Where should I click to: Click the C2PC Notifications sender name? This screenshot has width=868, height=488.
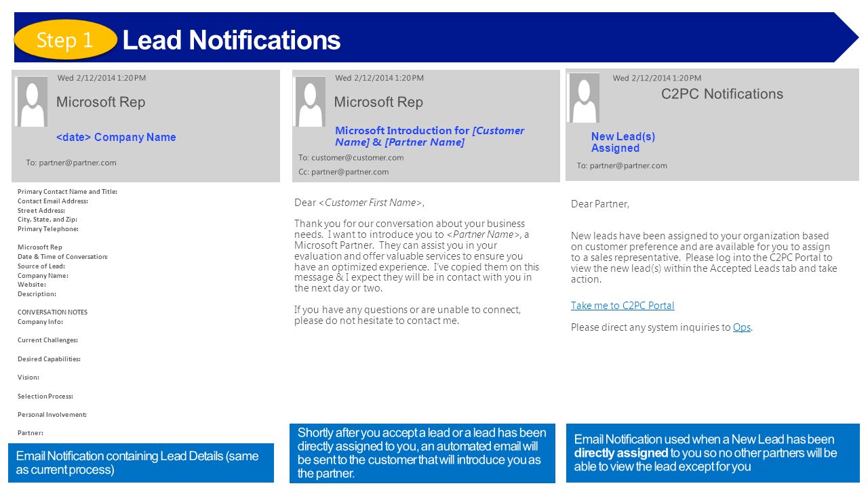point(722,94)
